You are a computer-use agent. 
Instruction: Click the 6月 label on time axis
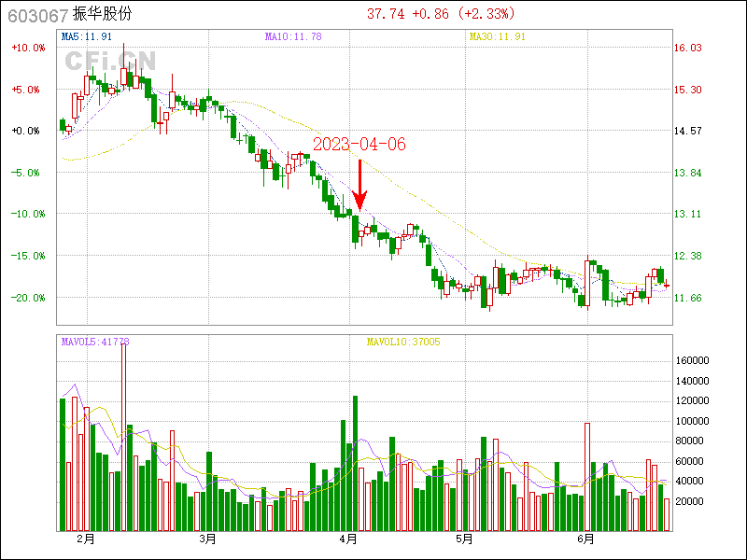click(x=586, y=539)
